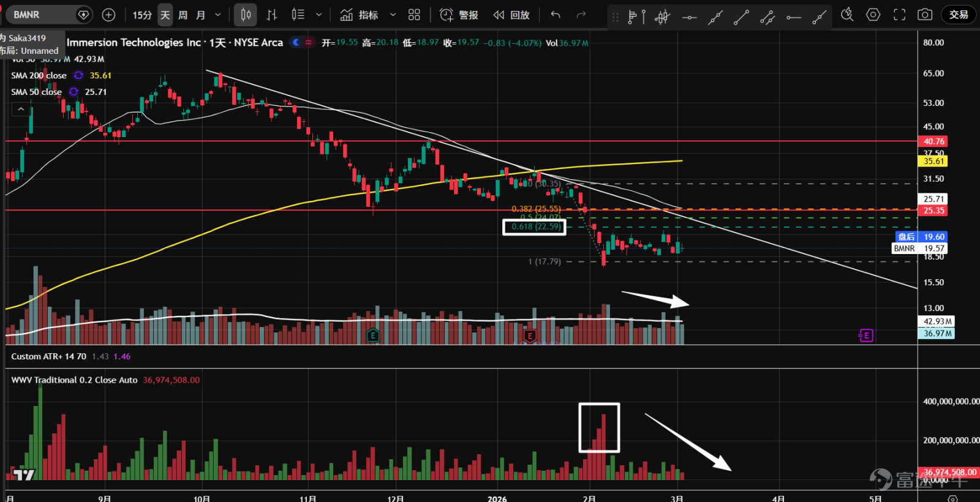The image size is (980, 502).
Task: Select the flag marker drawing tool
Action: click(x=633, y=17)
